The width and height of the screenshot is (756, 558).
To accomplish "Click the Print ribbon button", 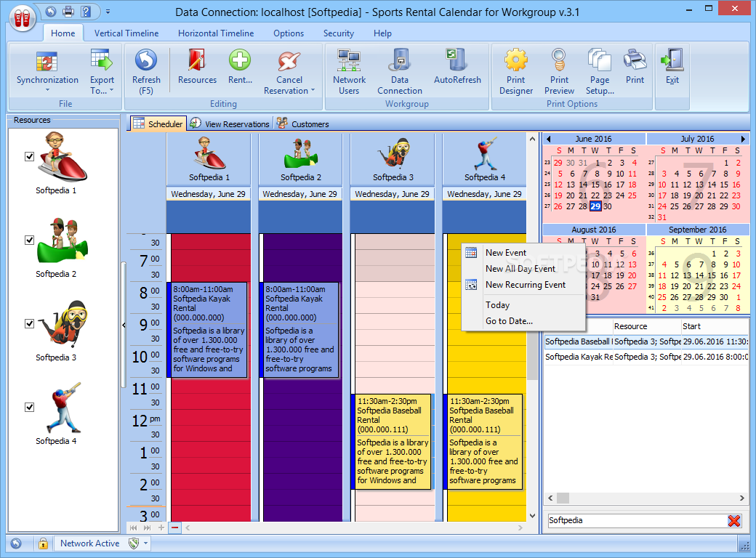I will 635,68.
